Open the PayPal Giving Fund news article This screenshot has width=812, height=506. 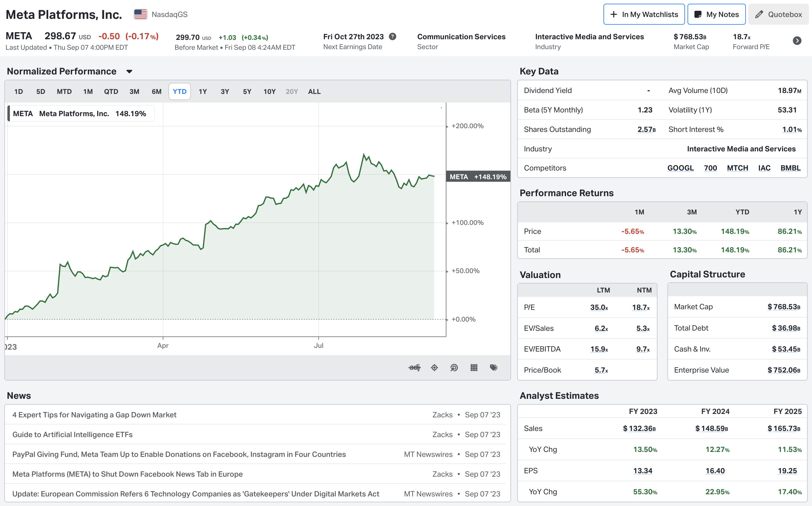coord(179,454)
